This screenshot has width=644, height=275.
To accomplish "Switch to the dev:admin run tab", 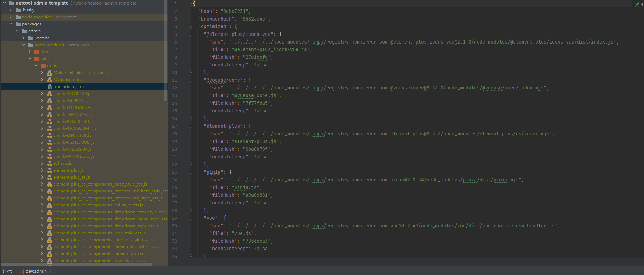I will (36, 271).
